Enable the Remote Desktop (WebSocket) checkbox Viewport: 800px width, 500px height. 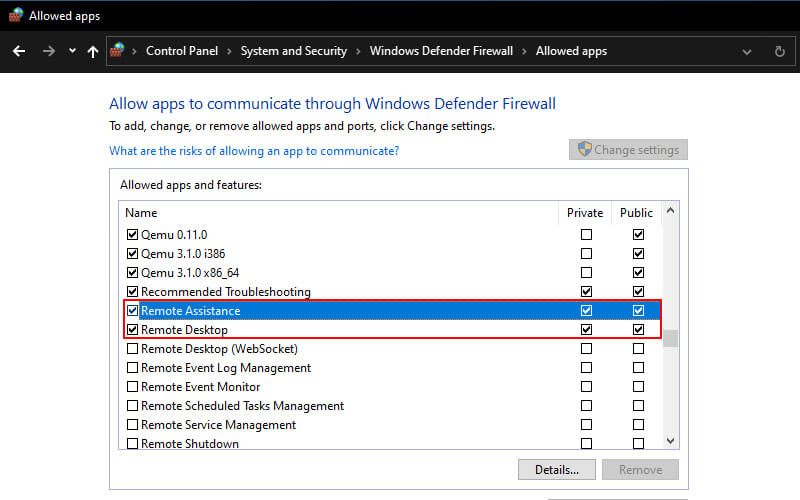click(x=133, y=349)
